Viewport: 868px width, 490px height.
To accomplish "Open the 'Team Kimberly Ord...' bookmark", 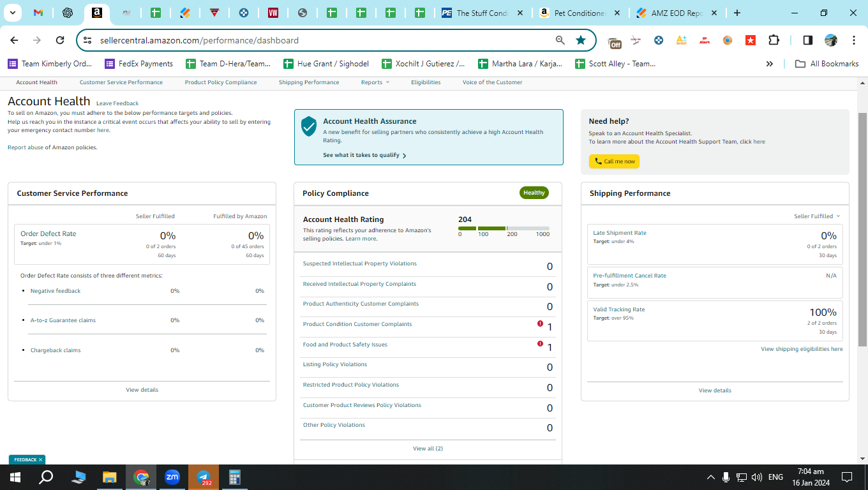I will tap(50, 64).
